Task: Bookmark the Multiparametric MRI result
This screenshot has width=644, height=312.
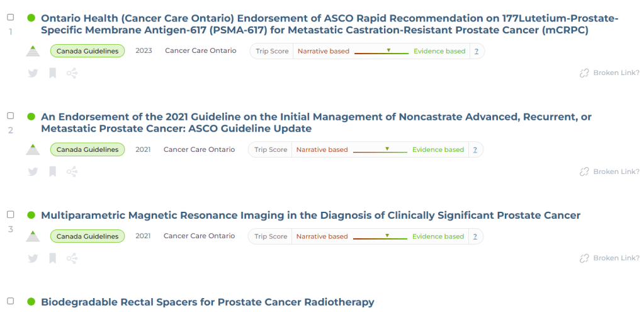Action: (x=53, y=258)
